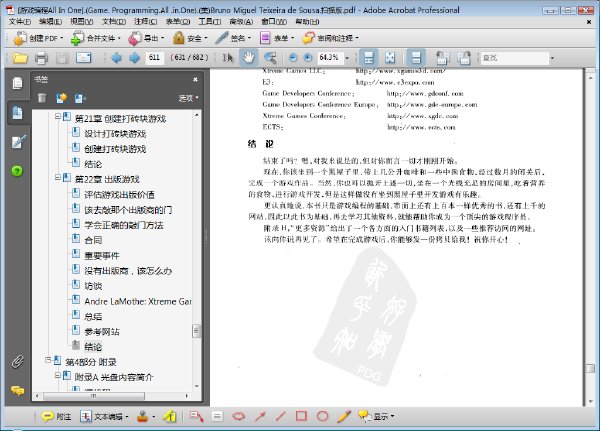The height and width of the screenshot is (431, 600).
Task: Open a file with the folder icon
Action: 20,58
